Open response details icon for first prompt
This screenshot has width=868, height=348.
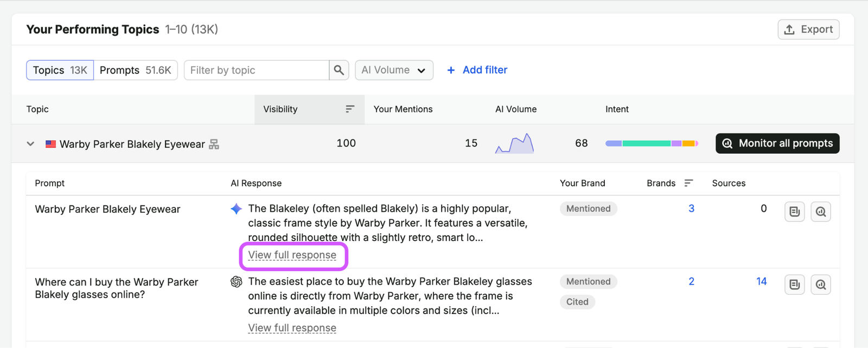(x=795, y=212)
